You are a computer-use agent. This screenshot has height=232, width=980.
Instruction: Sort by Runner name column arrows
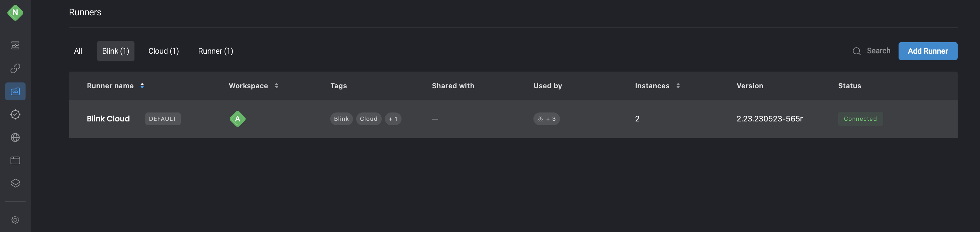[142, 86]
